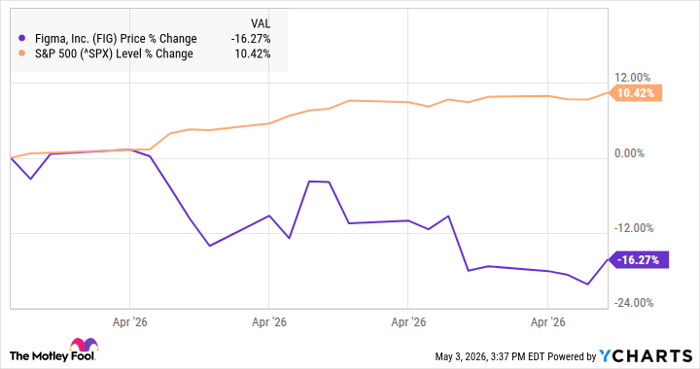Image resolution: width=700 pixels, height=369 pixels.
Task: Click the last Apr '26 x-axis label
Action: click(548, 322)
